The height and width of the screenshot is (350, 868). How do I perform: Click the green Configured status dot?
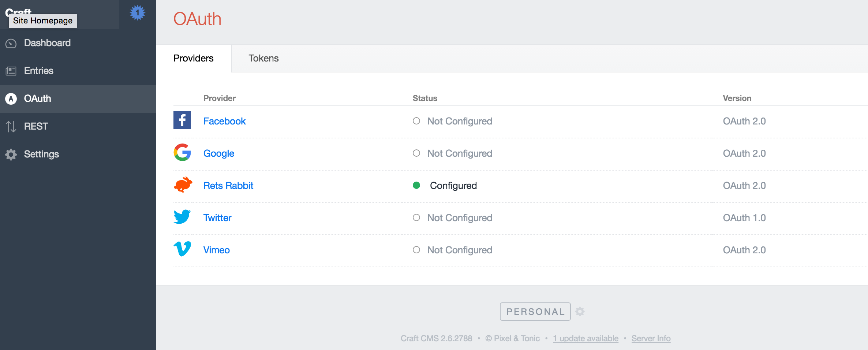click(416, 185)
